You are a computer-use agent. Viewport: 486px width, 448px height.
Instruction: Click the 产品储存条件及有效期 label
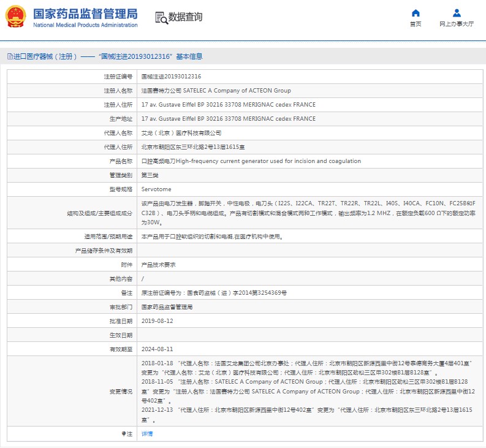point(104,251)
